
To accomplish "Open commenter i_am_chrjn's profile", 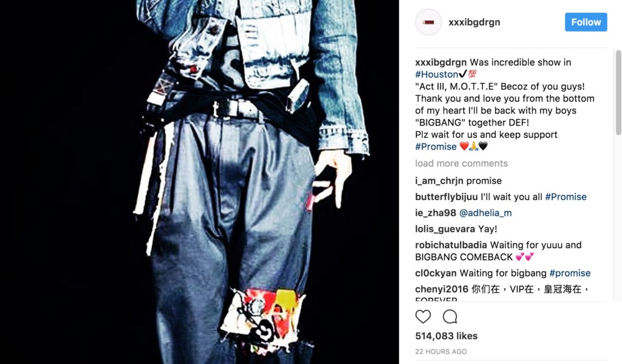I will pos(439,181).
